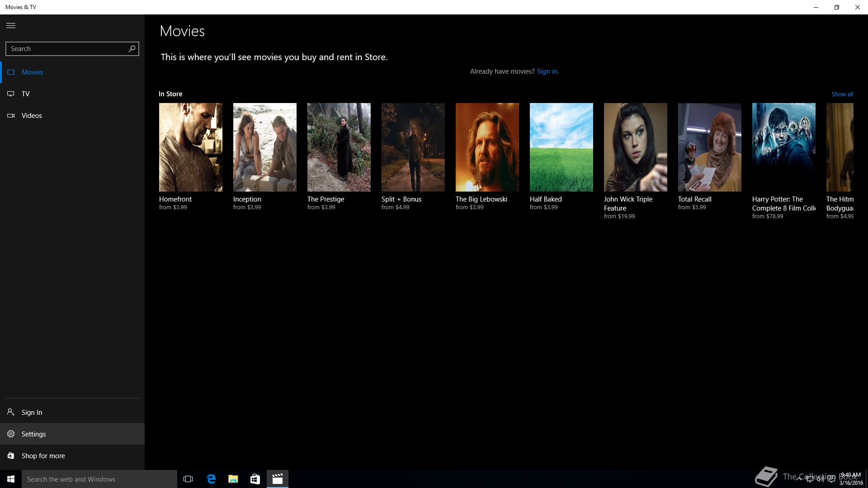Click the Inception title text
Screen dimensions: 868x488
pos(247,199)
